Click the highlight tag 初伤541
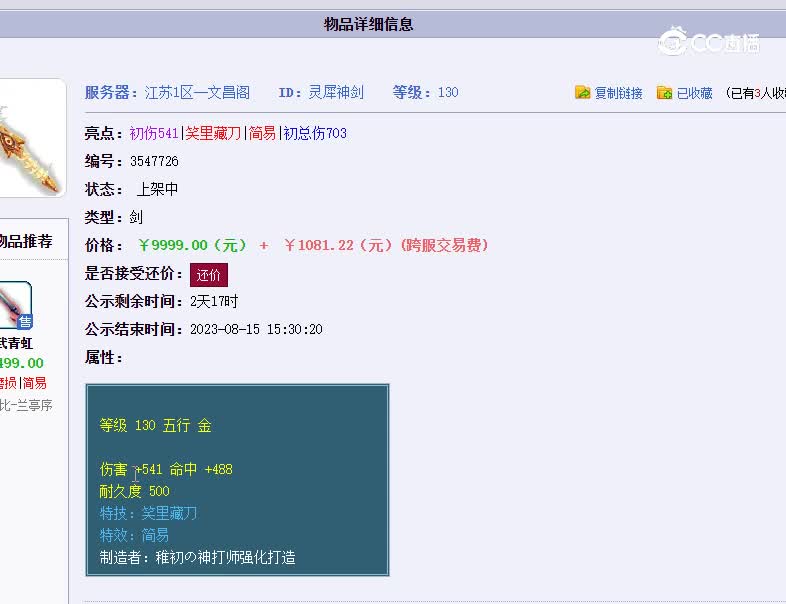Viewport: 786px width, 604px height. [x=154, y=133]
